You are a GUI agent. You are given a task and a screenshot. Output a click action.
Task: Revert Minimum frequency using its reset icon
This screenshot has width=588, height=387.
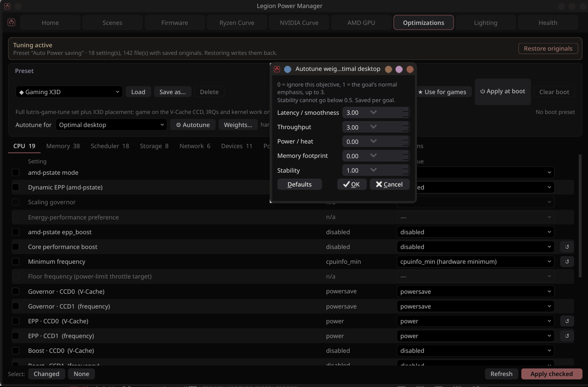[x=567, y=262]
